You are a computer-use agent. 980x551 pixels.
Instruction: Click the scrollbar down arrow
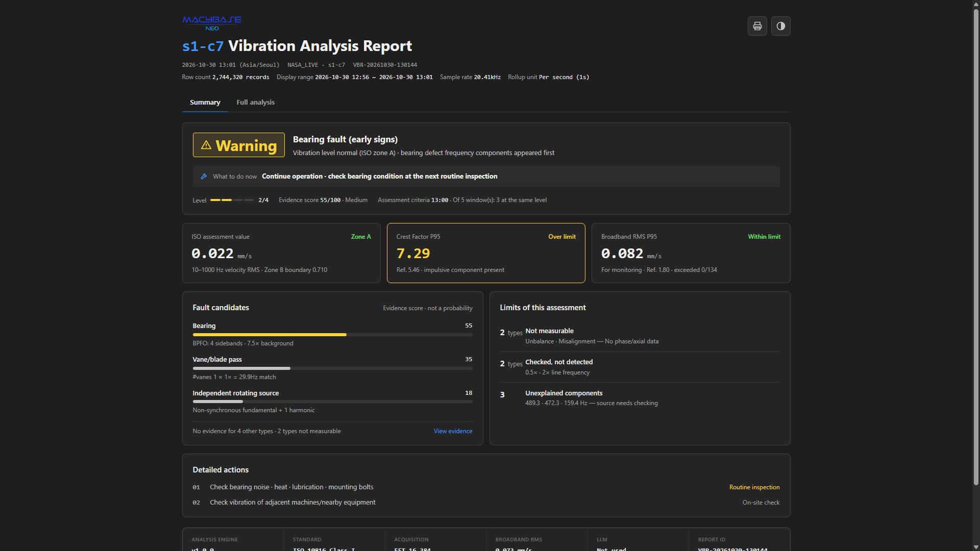[x=976, y=547]
